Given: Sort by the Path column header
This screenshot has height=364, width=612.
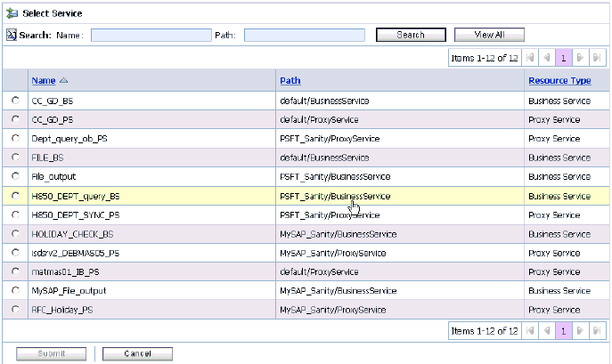Looking at the screenshot, I should pyautogui.click(x=290, y=80).
